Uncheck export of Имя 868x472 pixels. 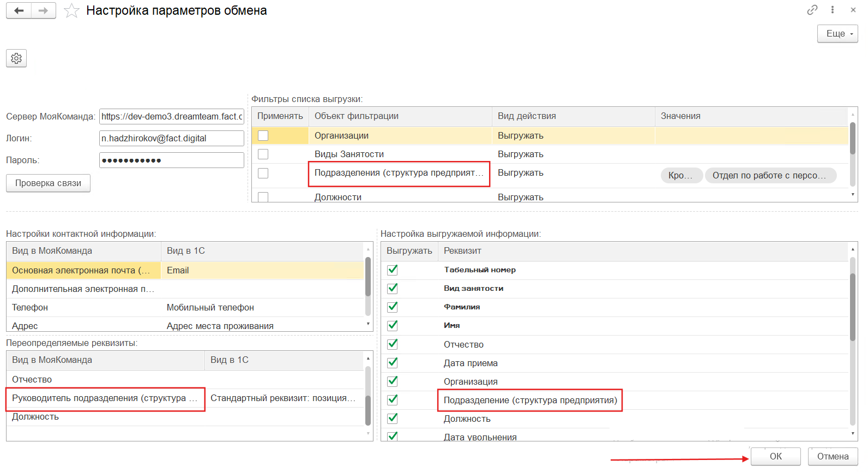pos(393,325)
